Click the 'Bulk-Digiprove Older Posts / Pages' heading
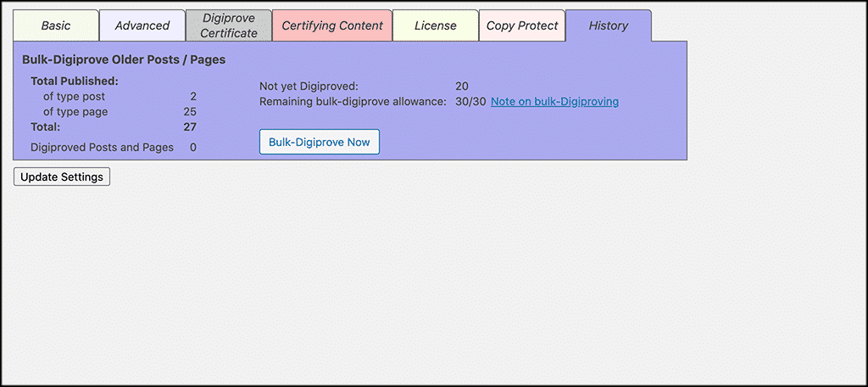 pyautogui.click(x=124, y=60)
